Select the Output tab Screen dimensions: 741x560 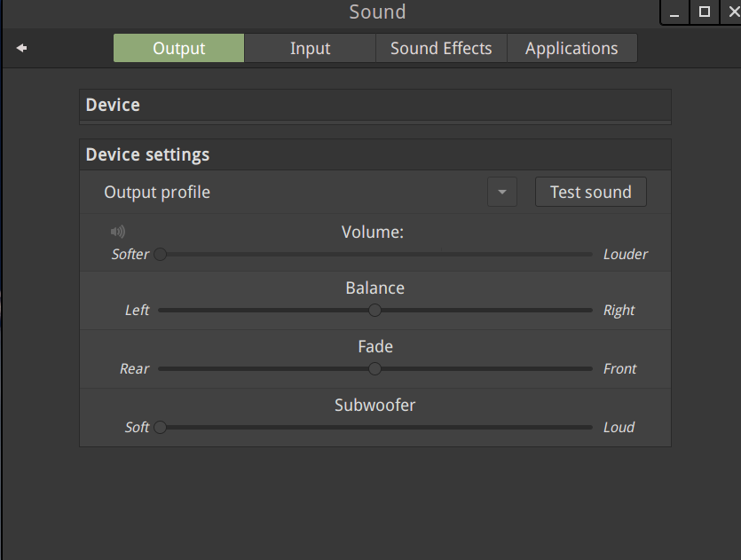click(178, 48)
